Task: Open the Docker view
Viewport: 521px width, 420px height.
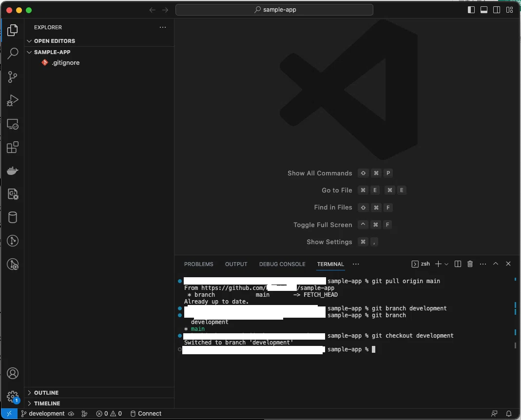Action: (x=13, y=171)
